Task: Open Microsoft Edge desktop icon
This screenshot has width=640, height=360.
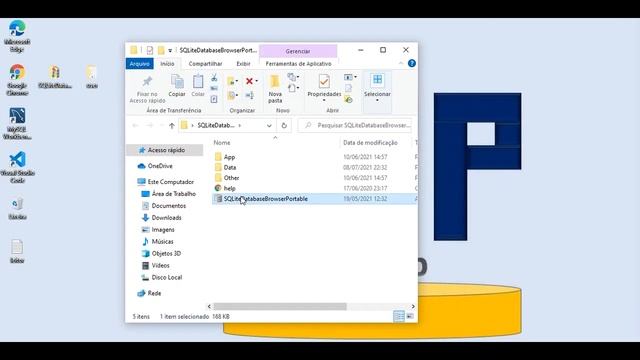Action: pos(17,36)
